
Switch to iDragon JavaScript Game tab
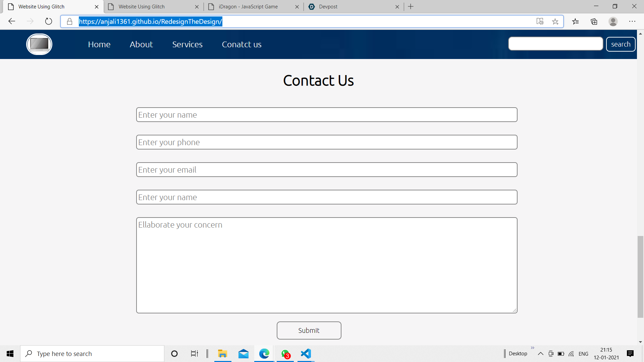(x=248, y=7)
